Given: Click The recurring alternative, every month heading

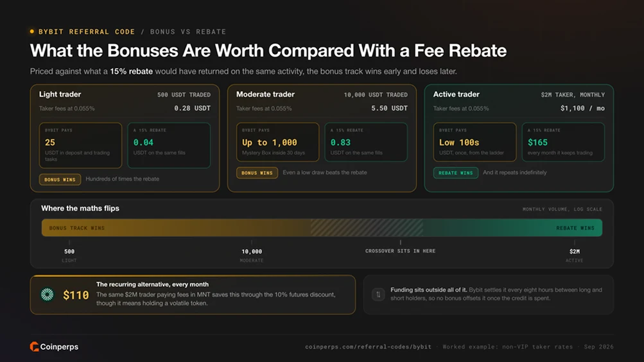Looking at the screenshot, I should [152, 284].
